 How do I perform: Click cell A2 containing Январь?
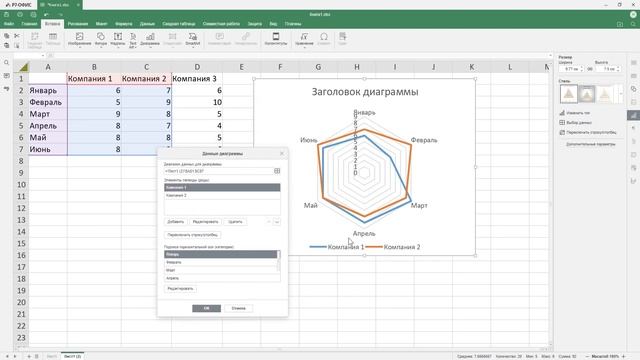pyautogui.click(x=48, y=90)
